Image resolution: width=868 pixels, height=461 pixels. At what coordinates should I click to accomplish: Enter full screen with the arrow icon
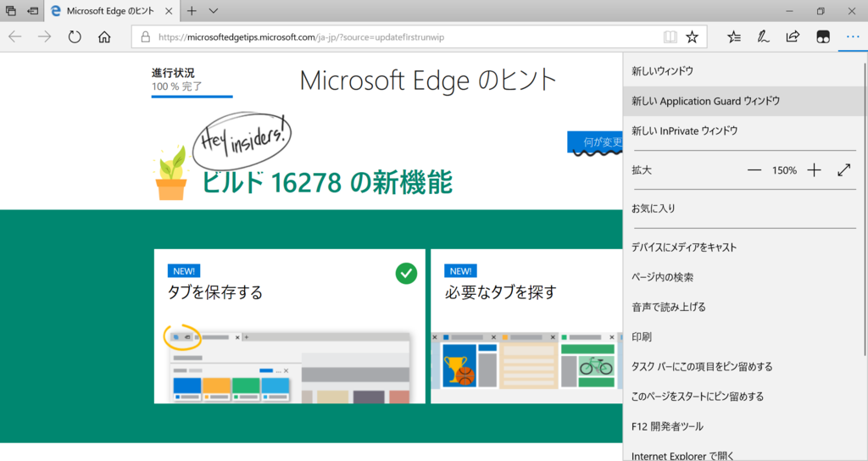pos(843,170)
